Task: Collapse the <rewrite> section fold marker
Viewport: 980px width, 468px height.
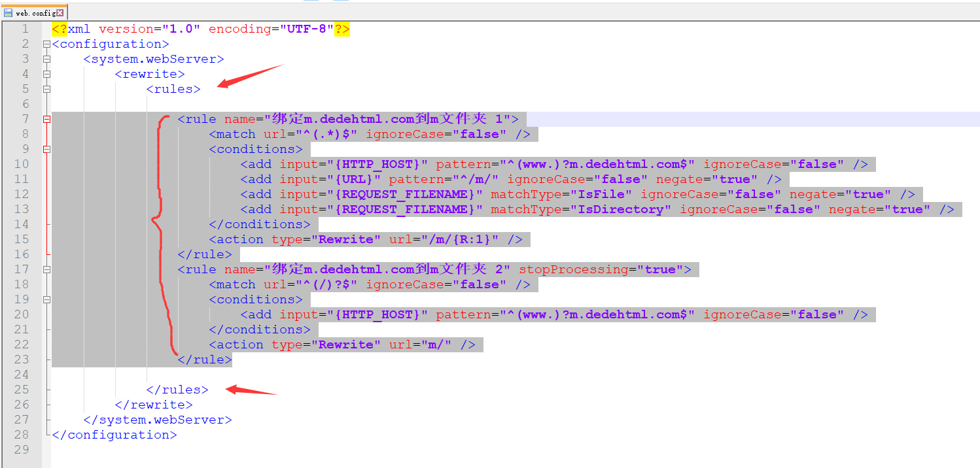Action: (46, 75)
